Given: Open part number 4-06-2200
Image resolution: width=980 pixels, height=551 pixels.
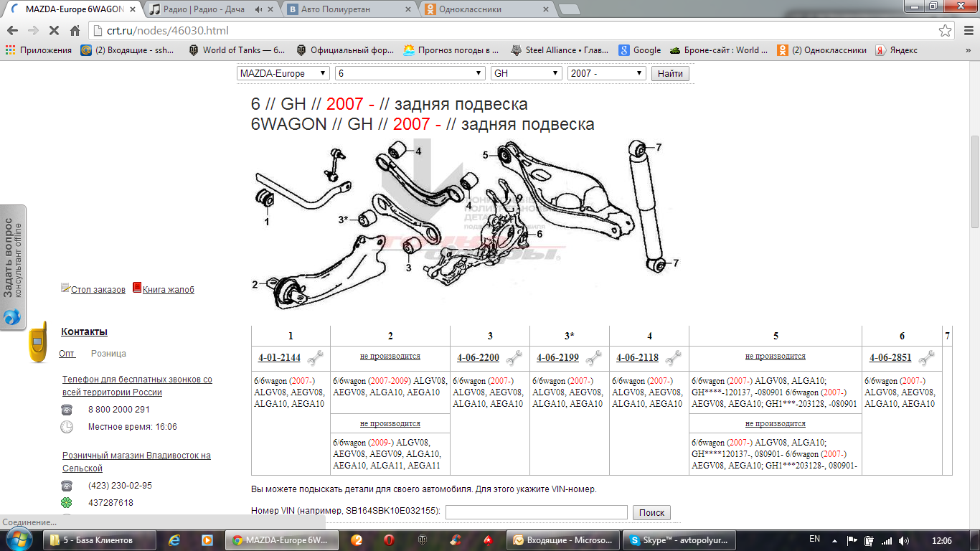Looking at the screenshot, I should (478, 357).
